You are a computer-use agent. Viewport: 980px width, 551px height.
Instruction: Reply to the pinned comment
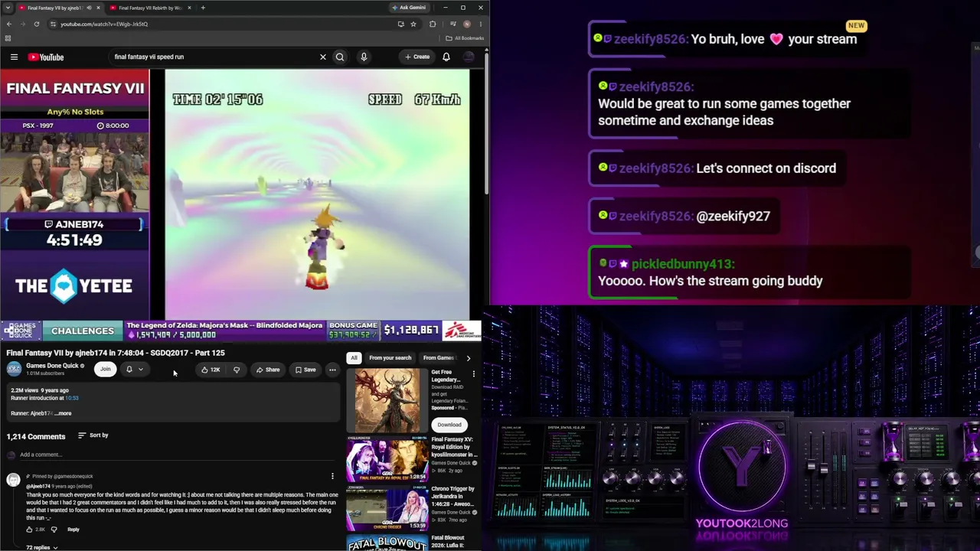click(73, 530)
